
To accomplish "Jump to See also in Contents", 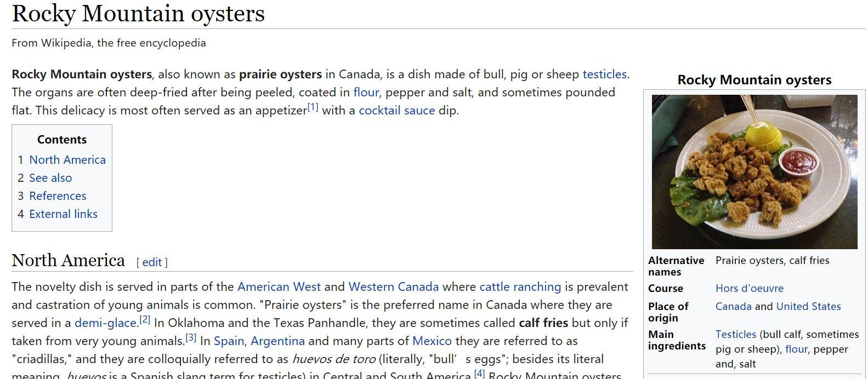I will (50, 177).
